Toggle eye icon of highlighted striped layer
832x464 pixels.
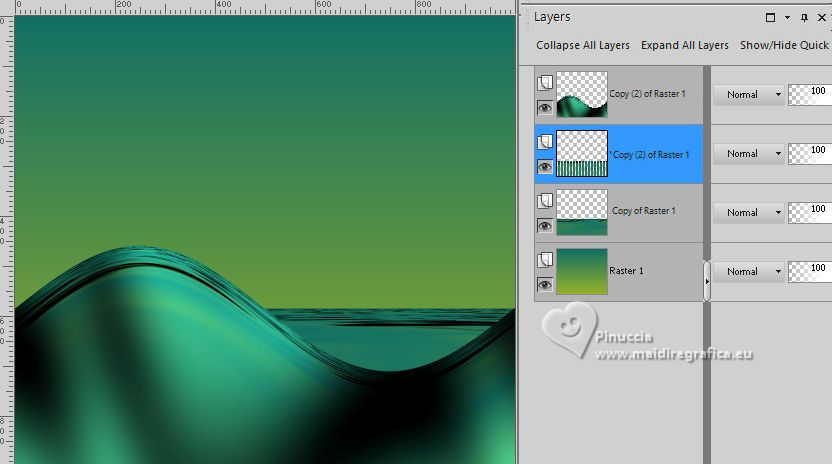pos(544,167)
